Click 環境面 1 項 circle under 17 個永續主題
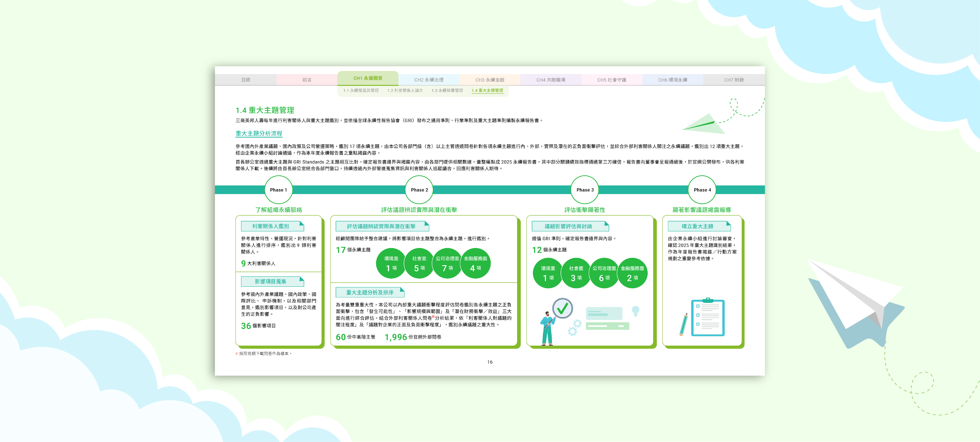The width and height of the screenshot is (980, 442). tap(391, 263)
